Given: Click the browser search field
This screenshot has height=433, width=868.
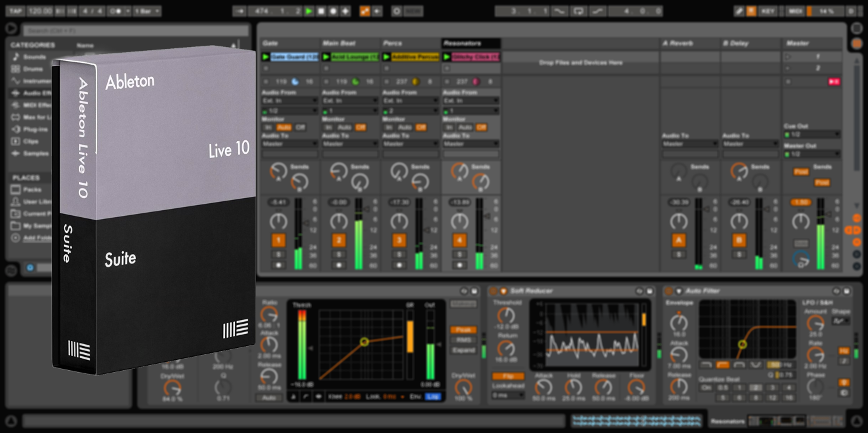Looking at the screenshot, I should [136, 30].
